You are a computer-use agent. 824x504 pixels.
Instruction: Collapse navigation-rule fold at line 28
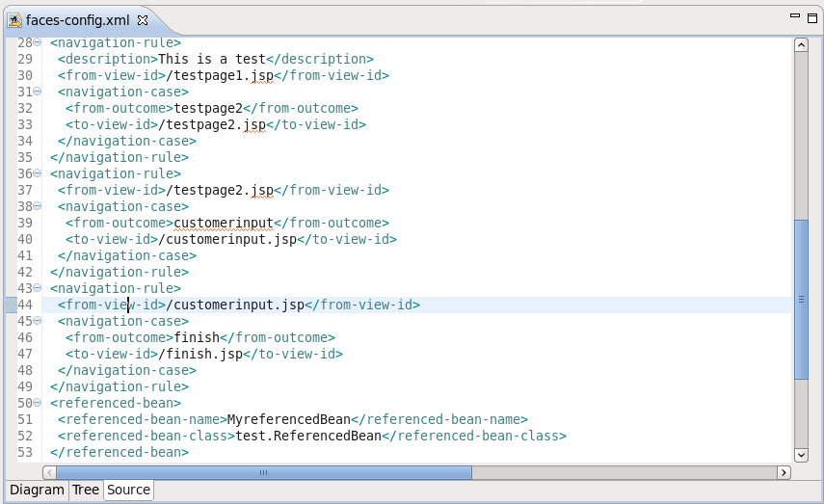tap(38, 42)
